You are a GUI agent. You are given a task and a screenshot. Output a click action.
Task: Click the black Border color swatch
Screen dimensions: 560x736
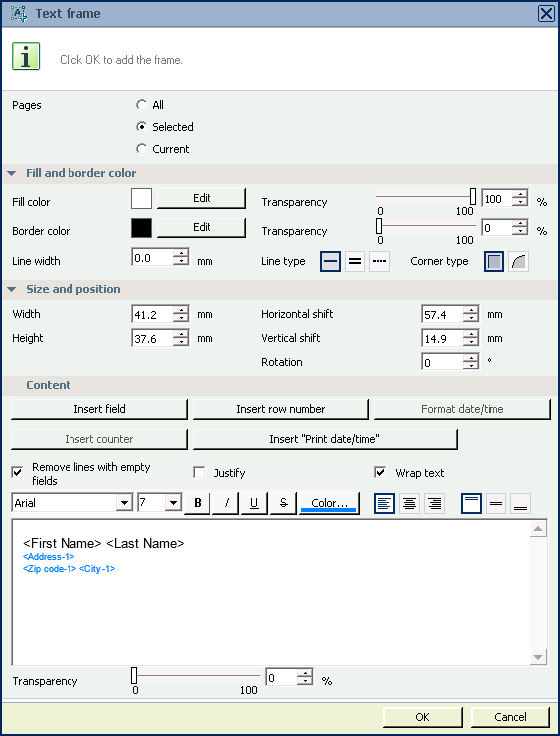tap(141, 227)
